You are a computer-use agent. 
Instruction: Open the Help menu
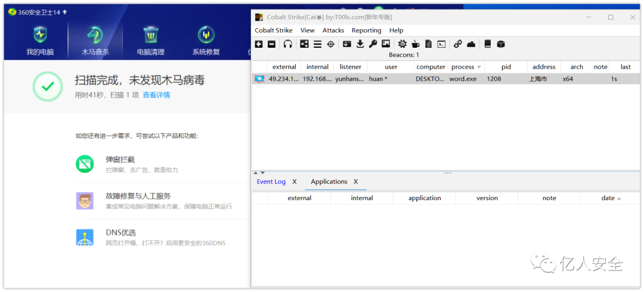tap(397, 30)
